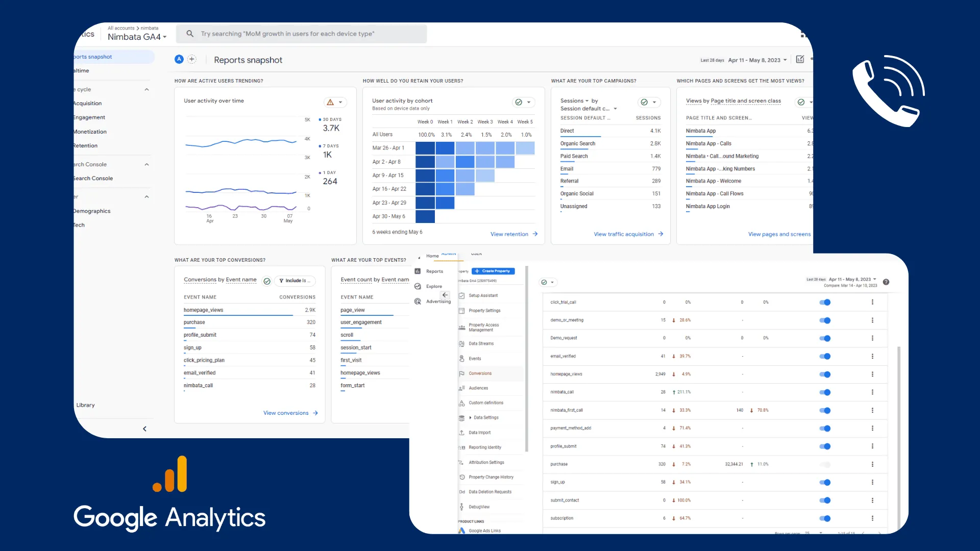Open Library at the bottom of left navigation
Screen dimensions: 980x551
pos(85,405)
